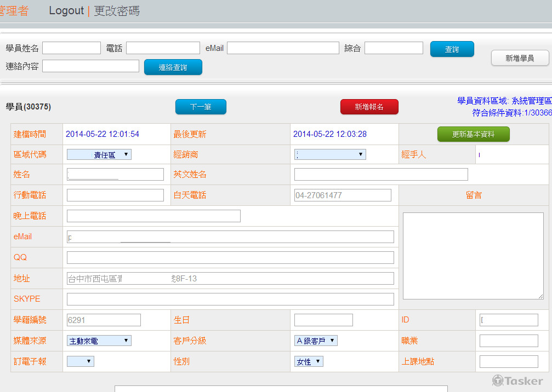552x392 pixels.
Task: Click the SKYPE input field
Action: (230, 299)
